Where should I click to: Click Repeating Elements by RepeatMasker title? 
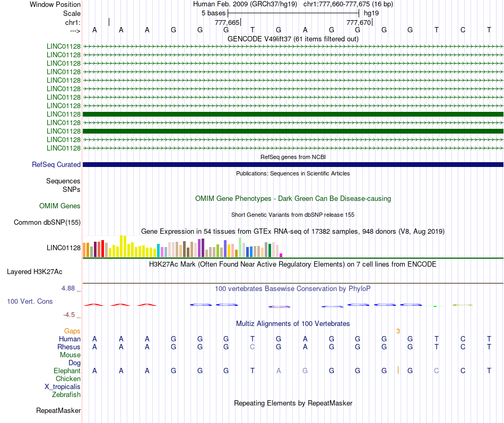(x=293, y=403)
